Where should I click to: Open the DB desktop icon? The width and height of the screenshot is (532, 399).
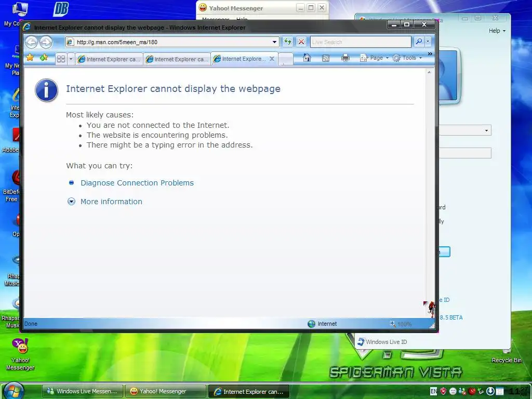pos(61,9)
